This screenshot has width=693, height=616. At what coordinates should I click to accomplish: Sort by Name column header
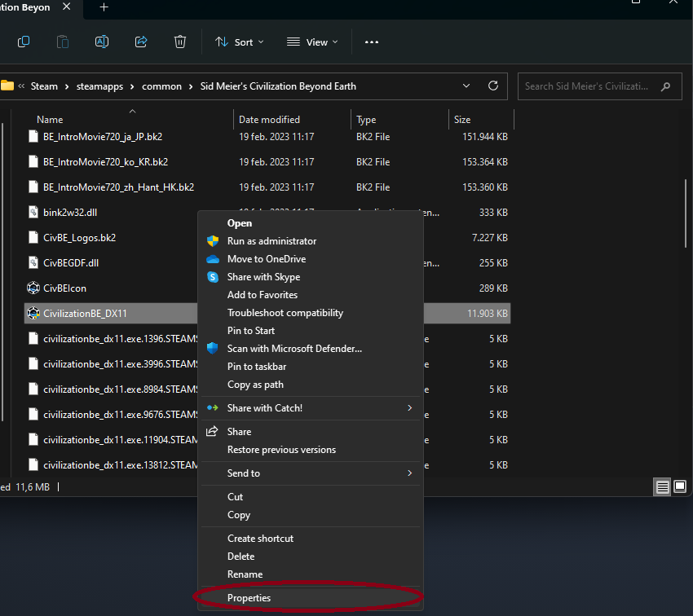[x=128, y=119]
